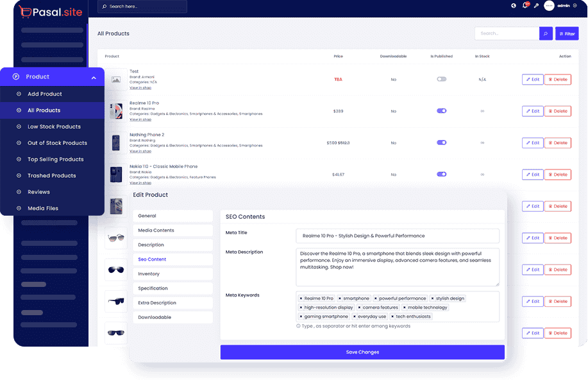Click the key icon in the top bar

pyautogui.click(x=536, y=6)
